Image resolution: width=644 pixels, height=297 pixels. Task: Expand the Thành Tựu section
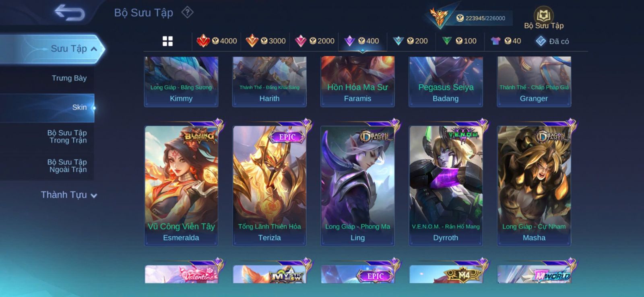69,195
